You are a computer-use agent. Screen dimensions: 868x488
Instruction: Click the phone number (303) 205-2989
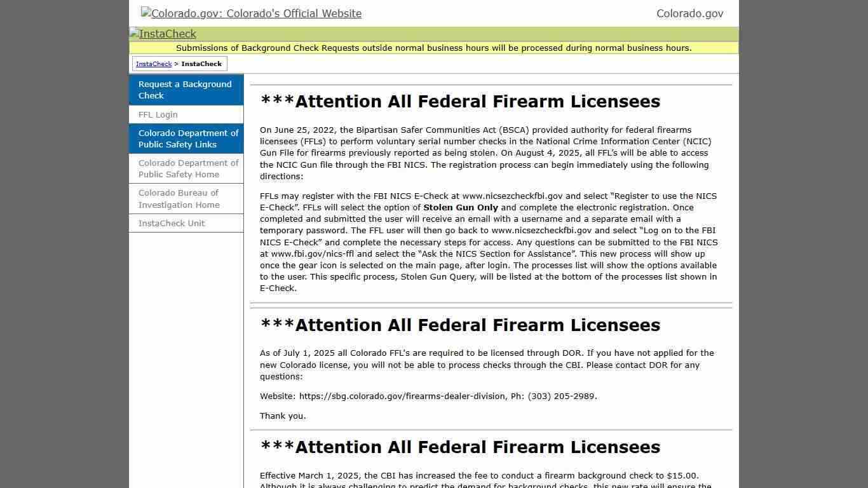pos(561,396)
